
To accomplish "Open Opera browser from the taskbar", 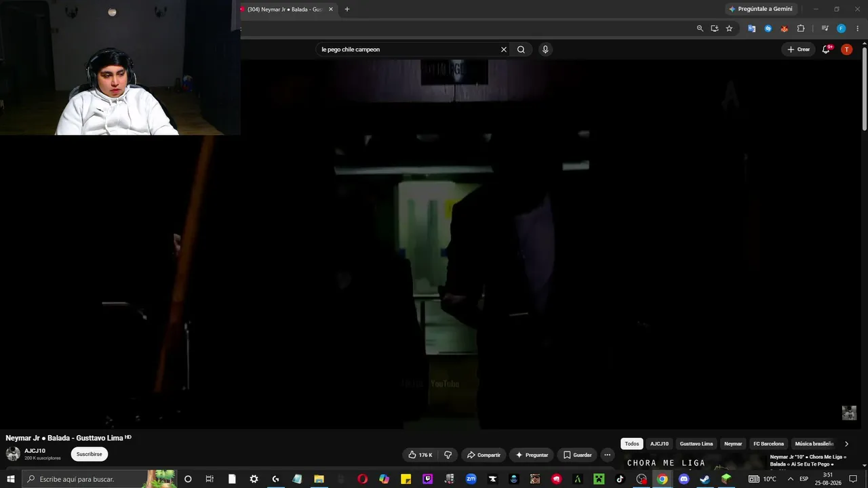I will click(x=363, y=479).
